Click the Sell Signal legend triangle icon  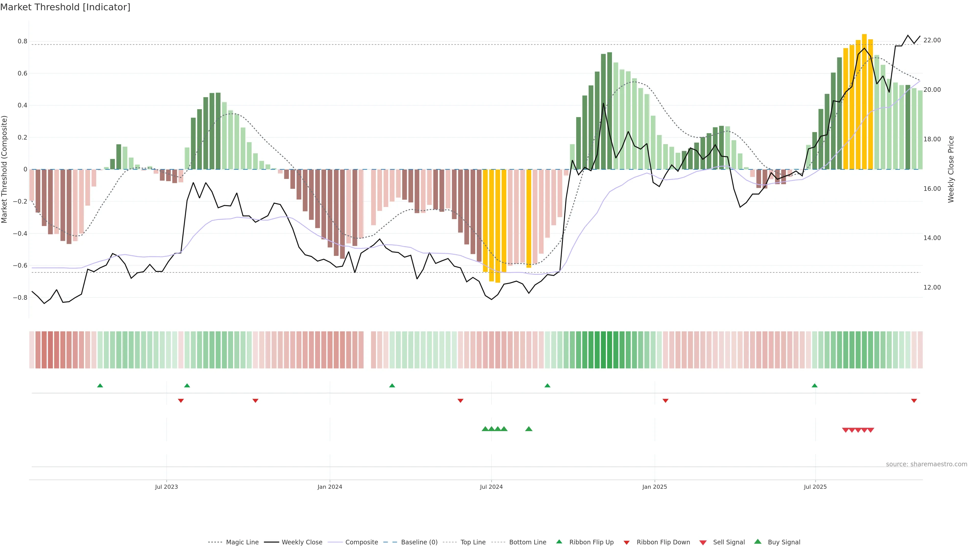(703, 543)
